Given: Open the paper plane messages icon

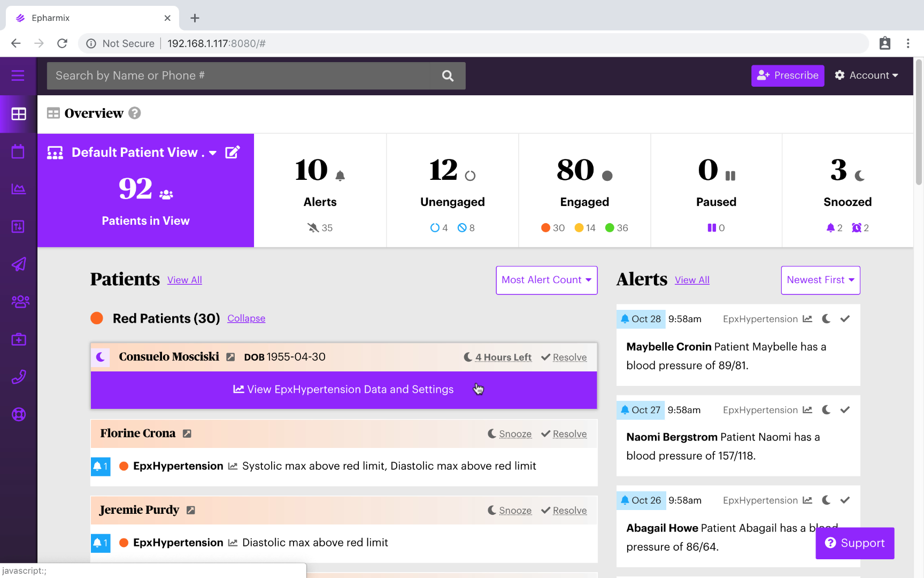Looking at the screenshot, I should pos(18,264).
